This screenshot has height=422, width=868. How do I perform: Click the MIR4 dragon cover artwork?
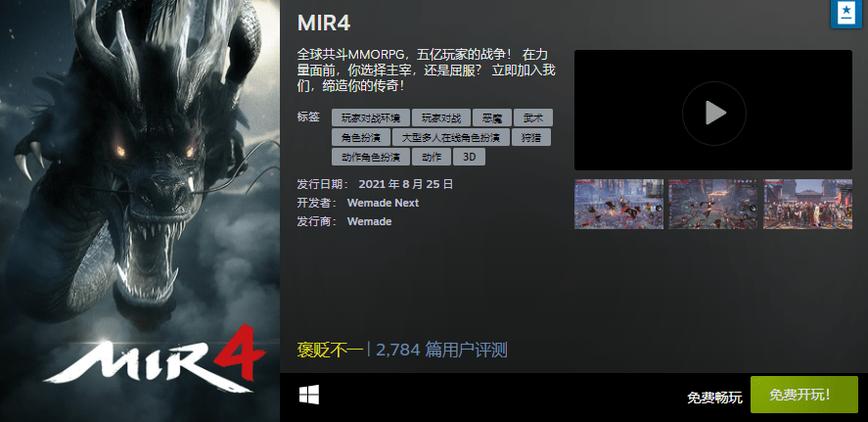[x=140, y=211]
